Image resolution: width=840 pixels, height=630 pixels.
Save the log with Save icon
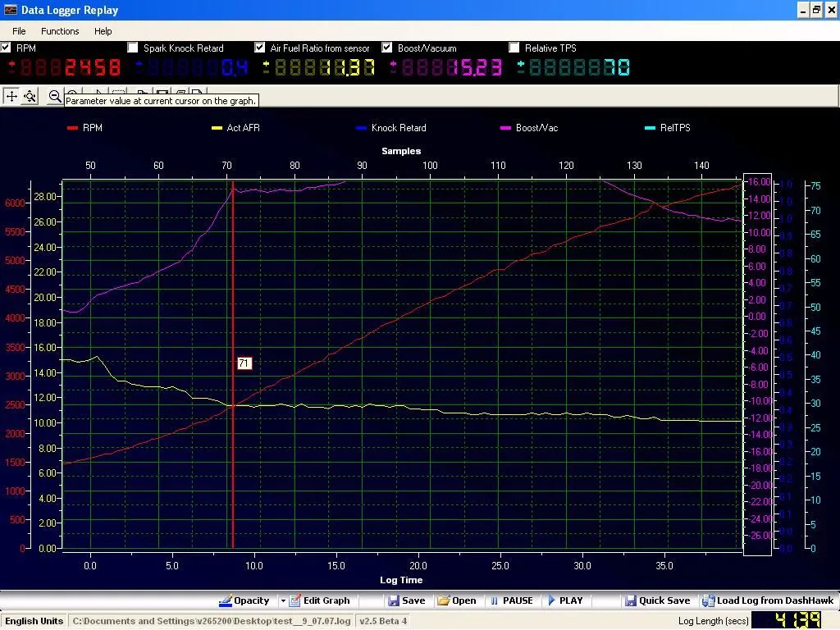406,600
